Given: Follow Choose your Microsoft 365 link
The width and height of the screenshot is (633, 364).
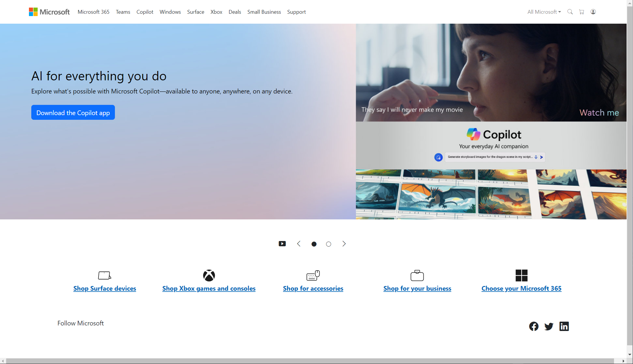Looking at the screenshot, I should pos(521,288).
